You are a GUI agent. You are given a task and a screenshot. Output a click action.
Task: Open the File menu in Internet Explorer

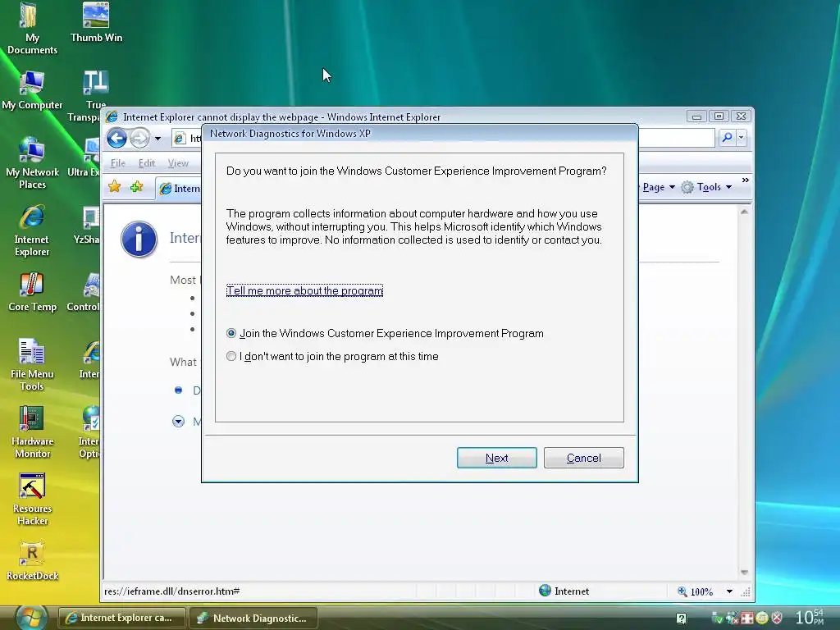point(117,163)
